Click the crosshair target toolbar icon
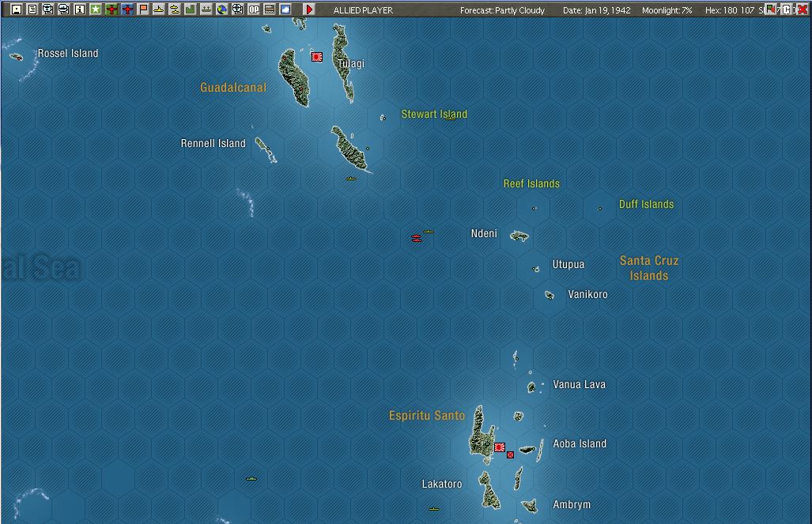This screenshot has width=812, height=524. point(238,9)
